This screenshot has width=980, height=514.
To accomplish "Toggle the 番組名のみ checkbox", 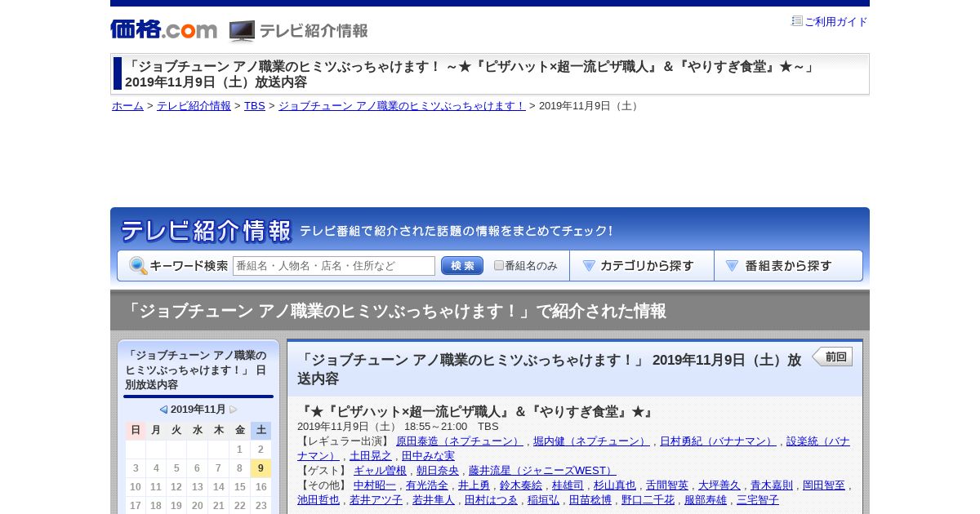I will [499, 266].
